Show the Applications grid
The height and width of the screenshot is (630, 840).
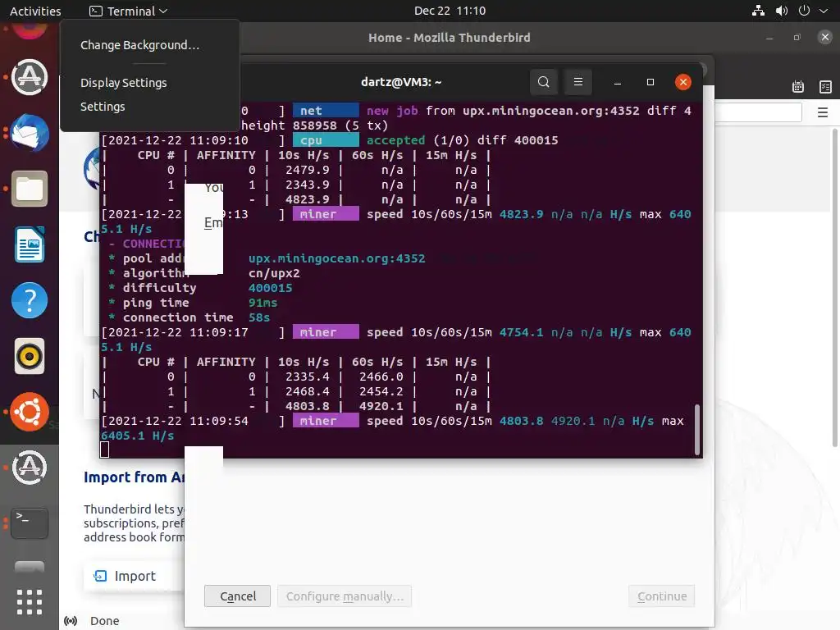pos(30,602)
